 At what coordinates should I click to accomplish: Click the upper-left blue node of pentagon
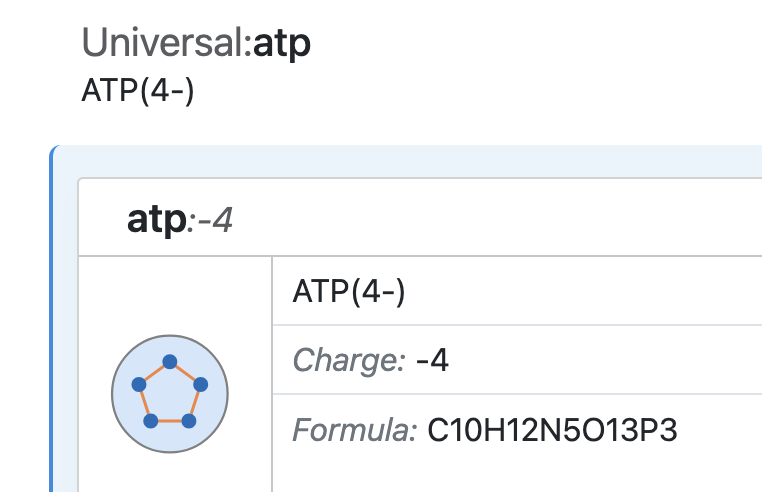coord(140,384)
